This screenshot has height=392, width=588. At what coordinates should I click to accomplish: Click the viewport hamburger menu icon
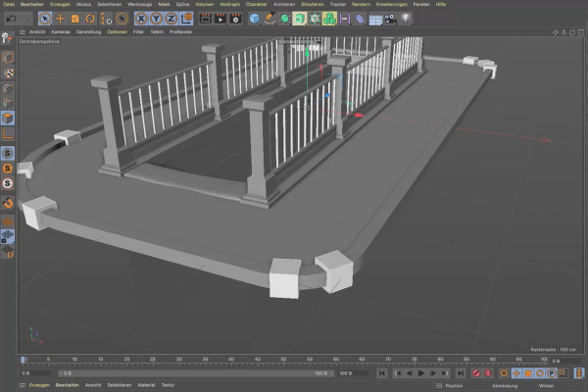(23, 32)
